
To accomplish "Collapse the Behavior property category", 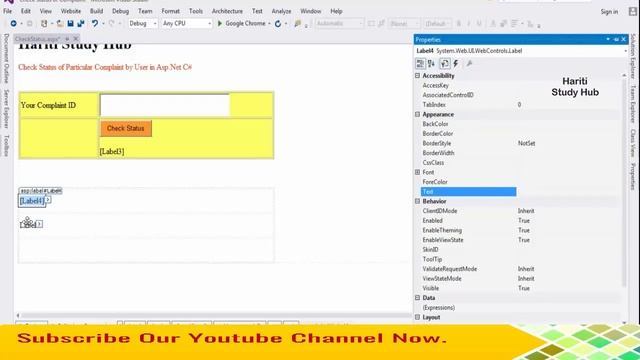I will point(417,202).
